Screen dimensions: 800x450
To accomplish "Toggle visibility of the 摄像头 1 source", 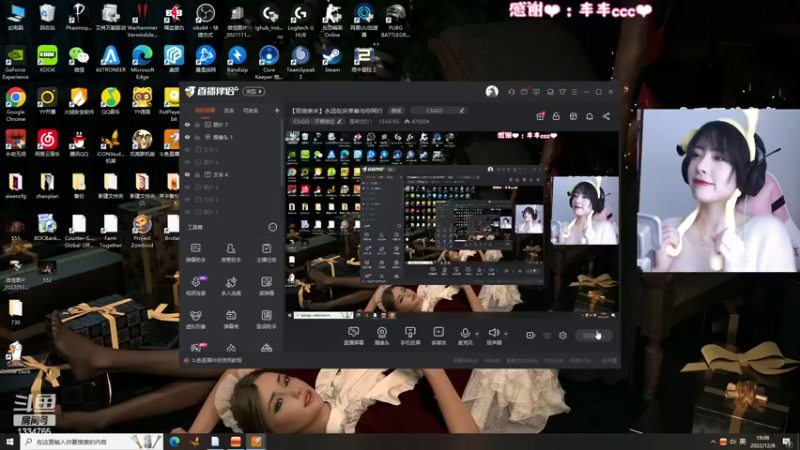I will point(187,137).
